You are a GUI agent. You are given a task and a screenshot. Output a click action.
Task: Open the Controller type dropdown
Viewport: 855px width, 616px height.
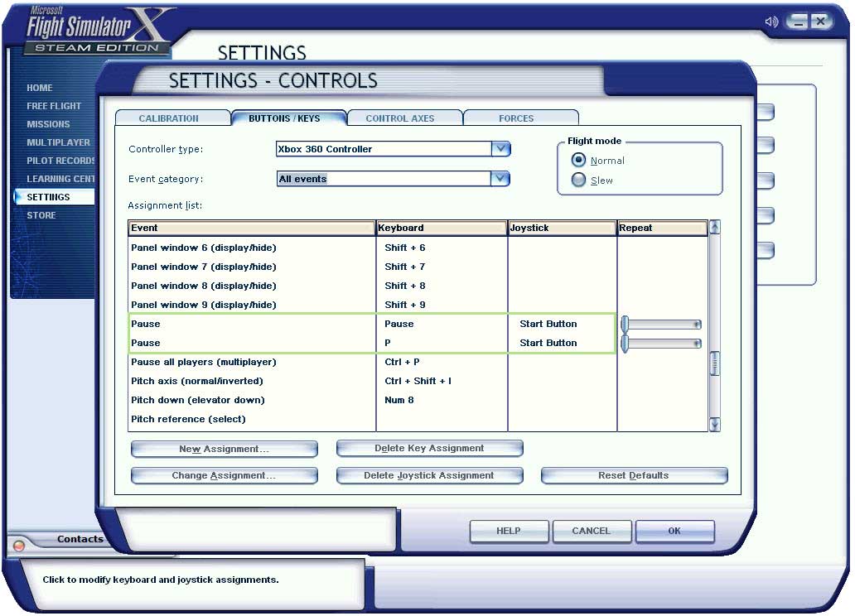500,148
